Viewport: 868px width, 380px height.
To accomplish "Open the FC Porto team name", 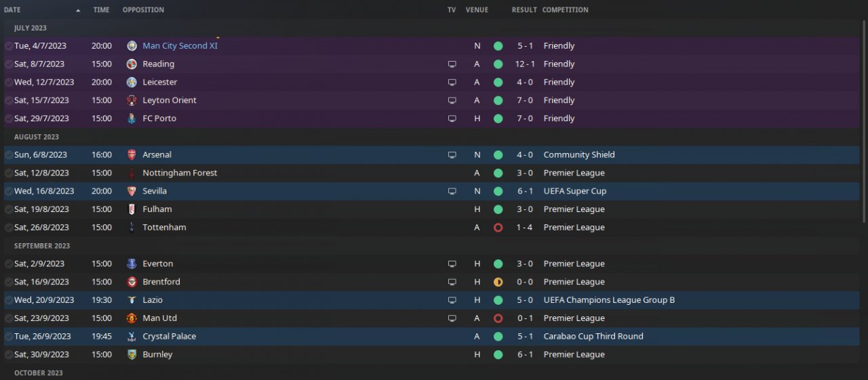I will pos(159,119).
